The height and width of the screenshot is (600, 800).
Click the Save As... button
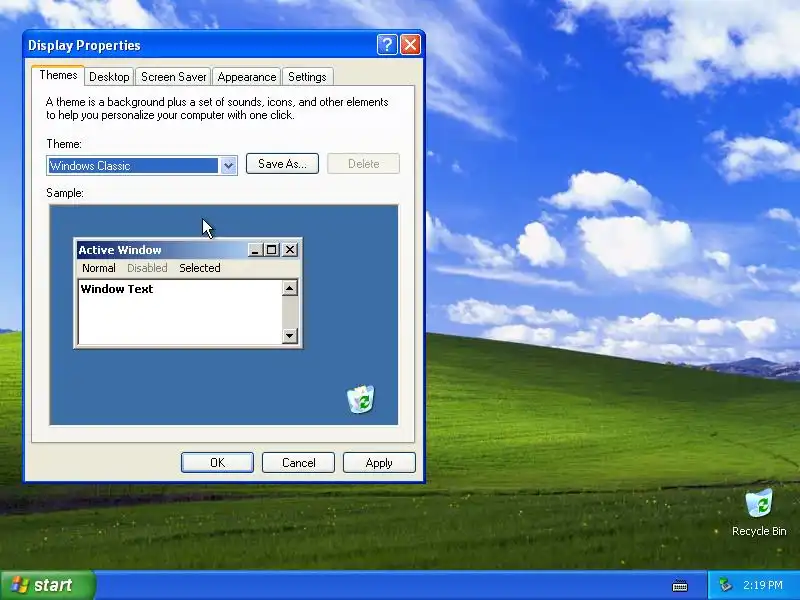pos(282,164)
